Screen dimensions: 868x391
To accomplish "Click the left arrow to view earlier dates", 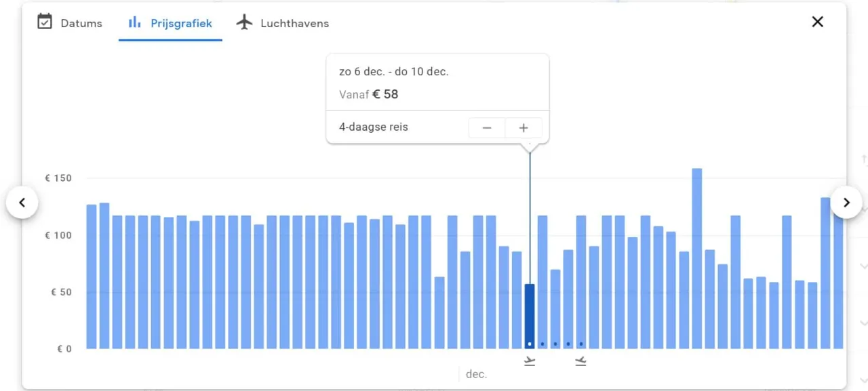I will pyautogui.click(x=22, y=202).
